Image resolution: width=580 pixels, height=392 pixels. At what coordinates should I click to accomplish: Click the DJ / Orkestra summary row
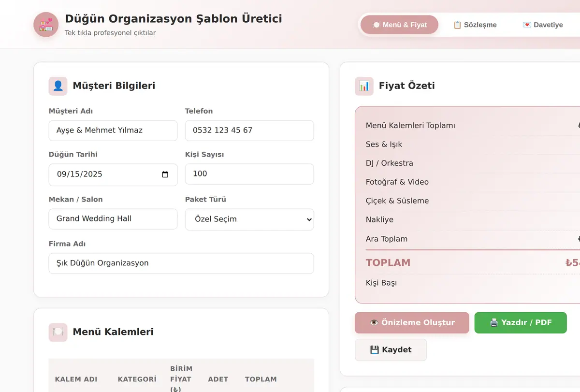point(473,163)
